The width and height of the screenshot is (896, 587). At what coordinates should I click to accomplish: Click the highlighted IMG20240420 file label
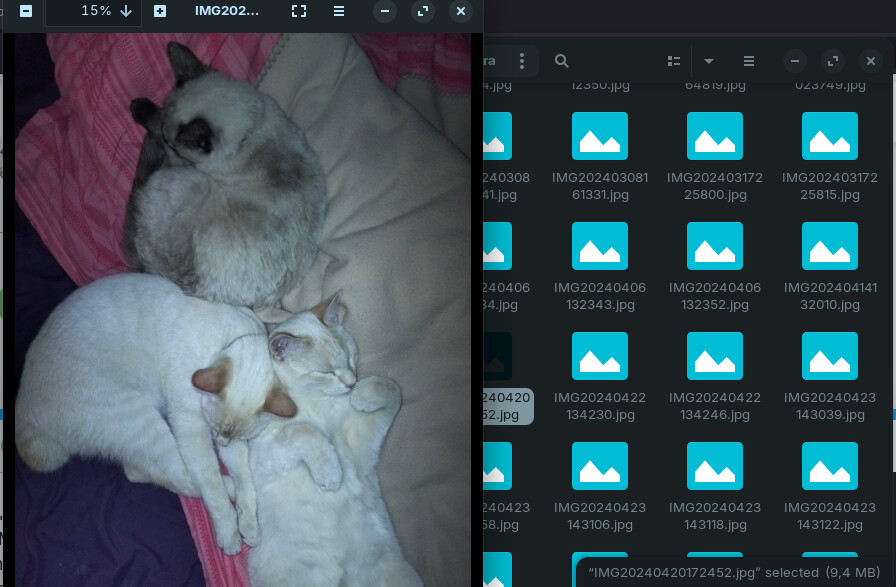pyautogui.click(x=507, y=406)
